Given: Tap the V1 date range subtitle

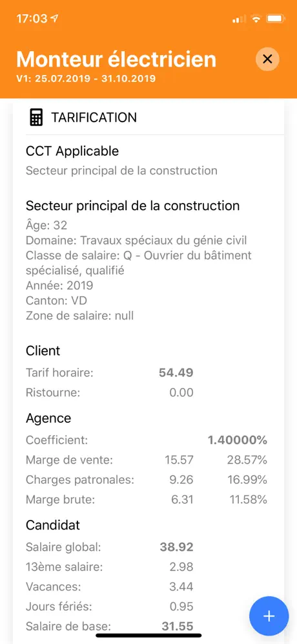Looking at the screenshot, I should tap(86, 79).
